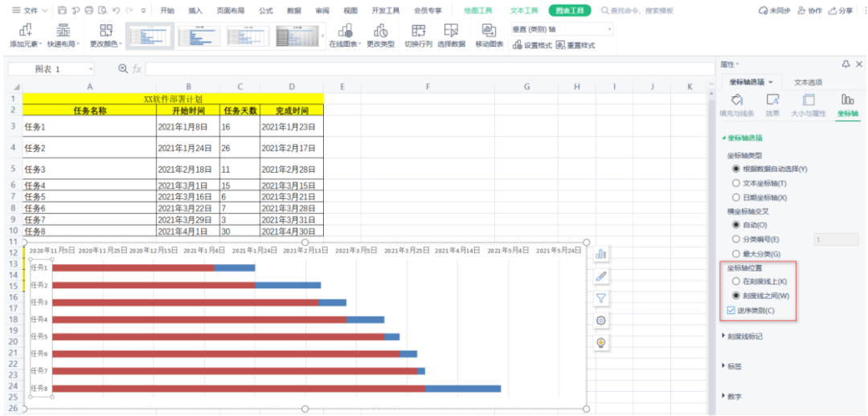
Task: Click the chart style paintbrush icon
Action: (x=600, y=275)
